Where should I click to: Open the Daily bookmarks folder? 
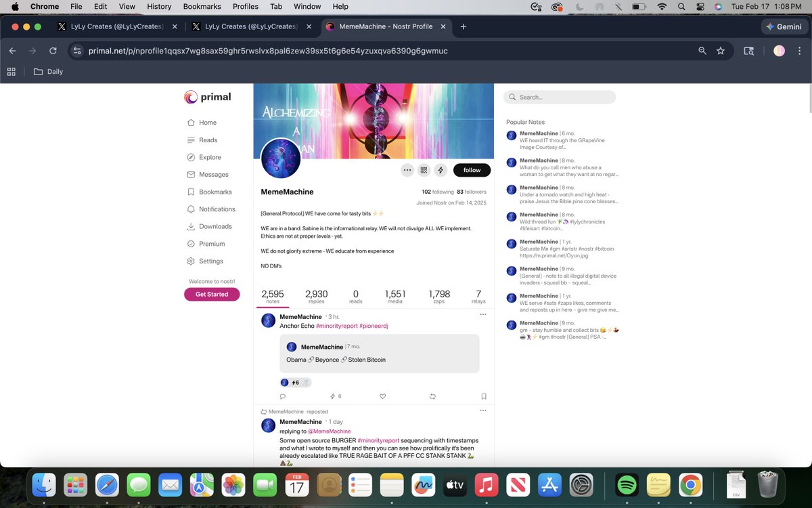(48, 72)
